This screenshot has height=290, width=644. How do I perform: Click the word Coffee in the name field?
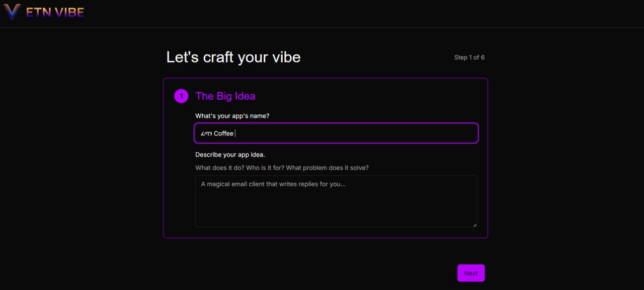point(223,133)
